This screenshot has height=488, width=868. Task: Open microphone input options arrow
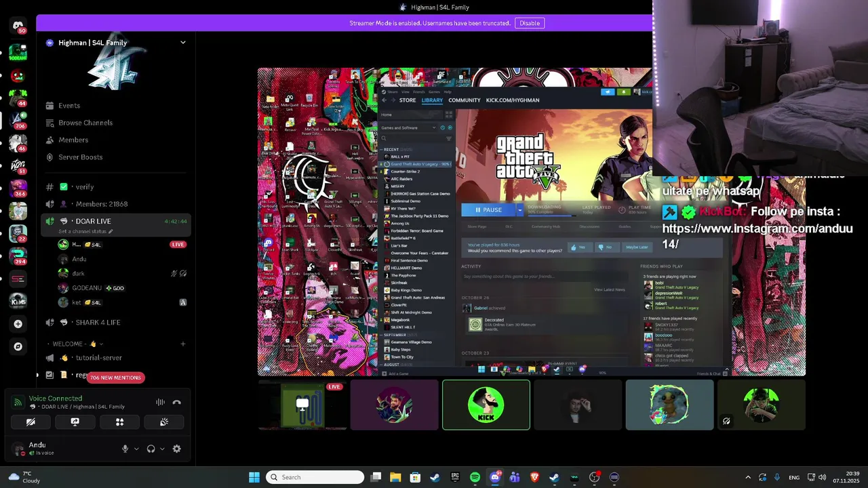[136, 449]
